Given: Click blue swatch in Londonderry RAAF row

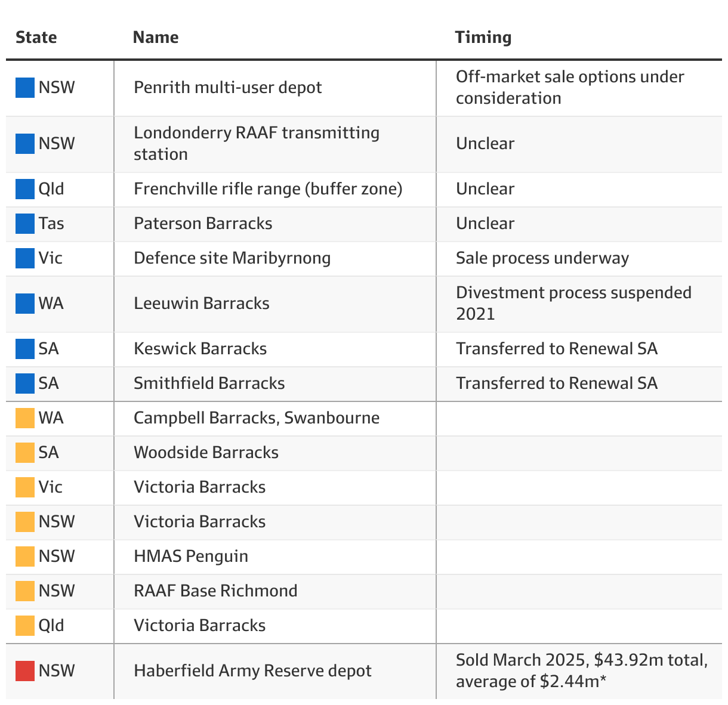Looking at the screenshot, I should (x=25, y=144).
